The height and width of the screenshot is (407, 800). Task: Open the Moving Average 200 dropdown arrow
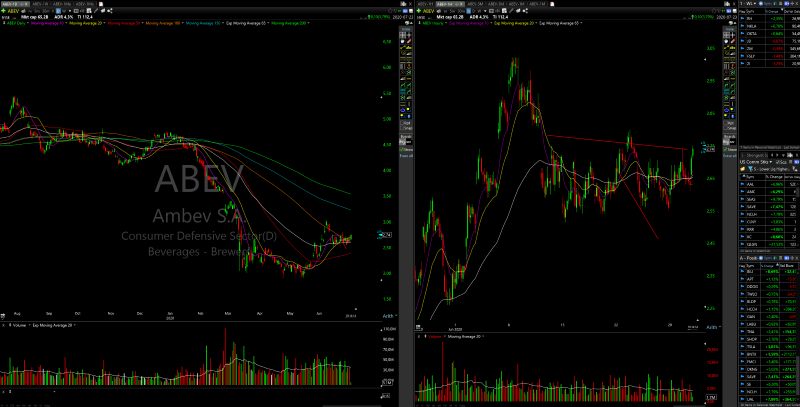pyautogui.click(x=308, y=23)
